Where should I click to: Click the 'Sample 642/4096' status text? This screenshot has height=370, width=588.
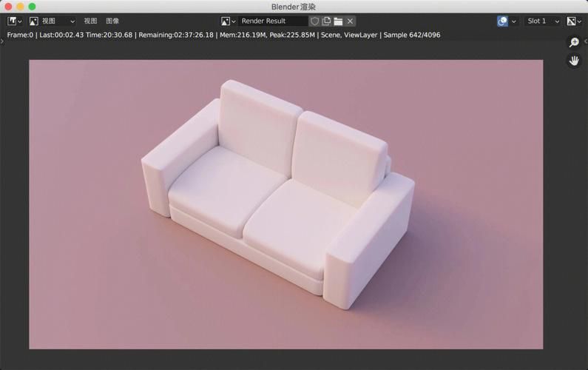pos(412,35)
